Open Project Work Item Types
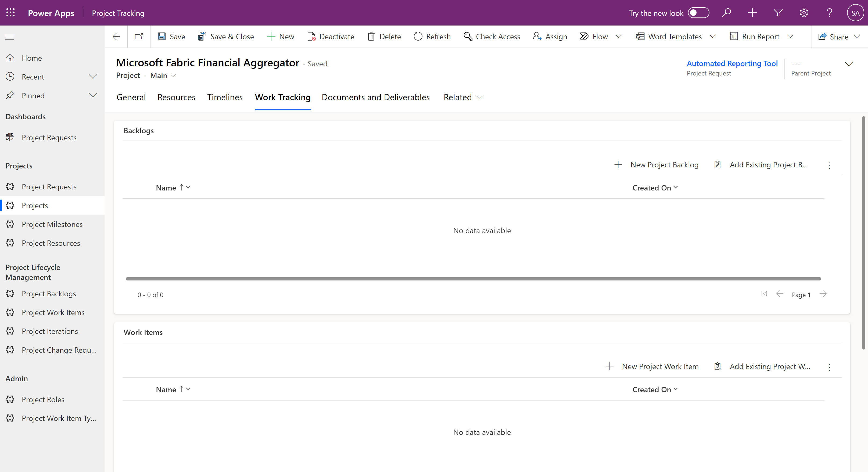The height and width of the screenshot is (472, 868). (x=53, y=419)
